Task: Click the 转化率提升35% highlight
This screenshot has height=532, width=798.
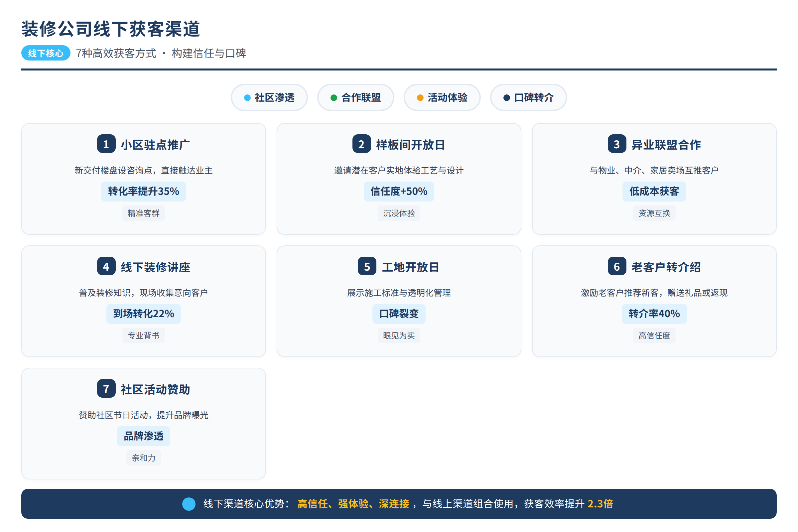Action: (x=144, y=192)
